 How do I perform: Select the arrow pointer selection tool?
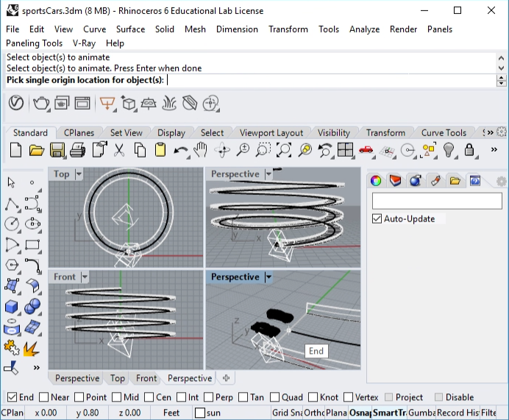point(11,182)
